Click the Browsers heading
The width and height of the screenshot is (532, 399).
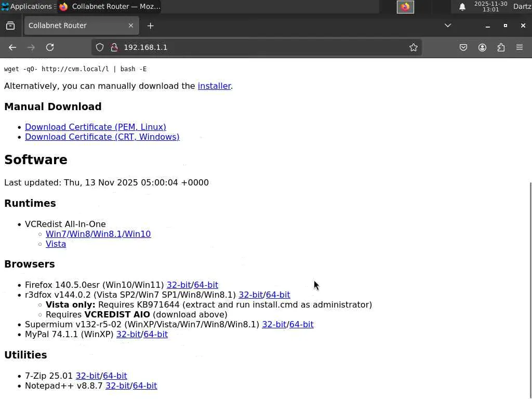[30, 264]
